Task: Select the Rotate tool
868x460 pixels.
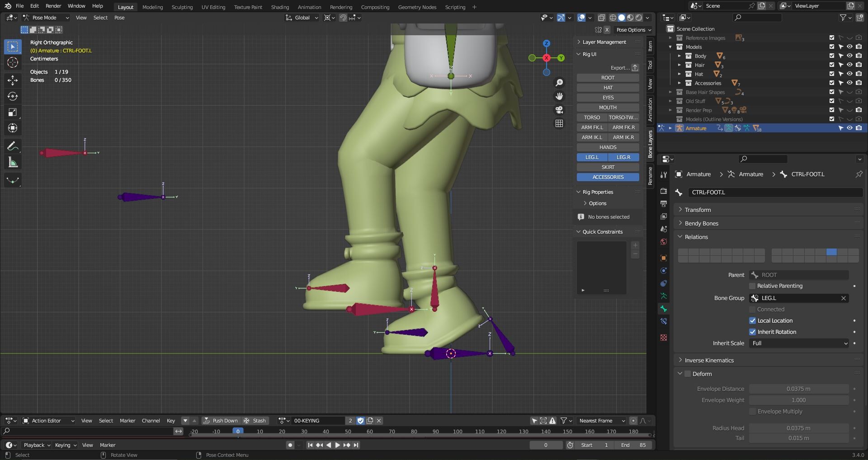Action: [12, 96]
